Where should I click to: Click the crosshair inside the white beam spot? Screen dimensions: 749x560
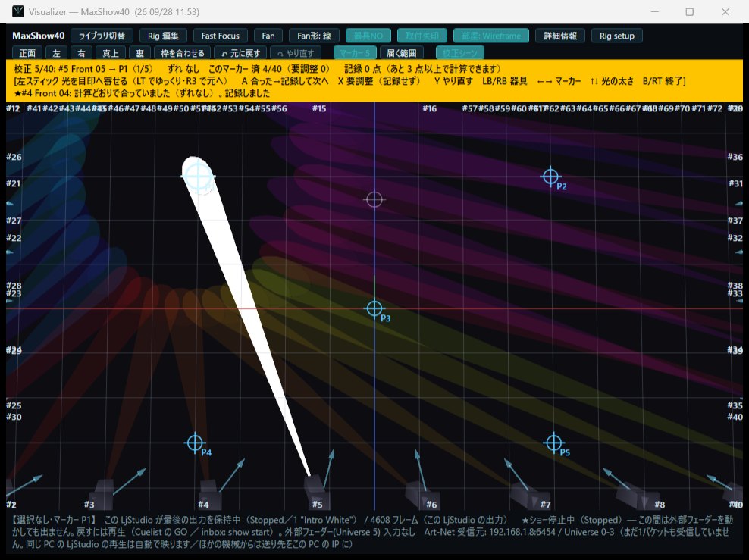coord(198,176)
